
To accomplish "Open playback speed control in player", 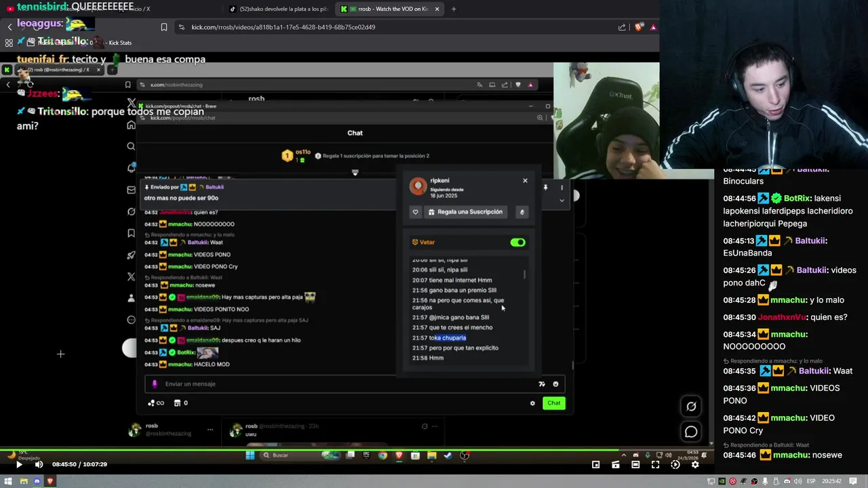I will (x=675, y=464).
